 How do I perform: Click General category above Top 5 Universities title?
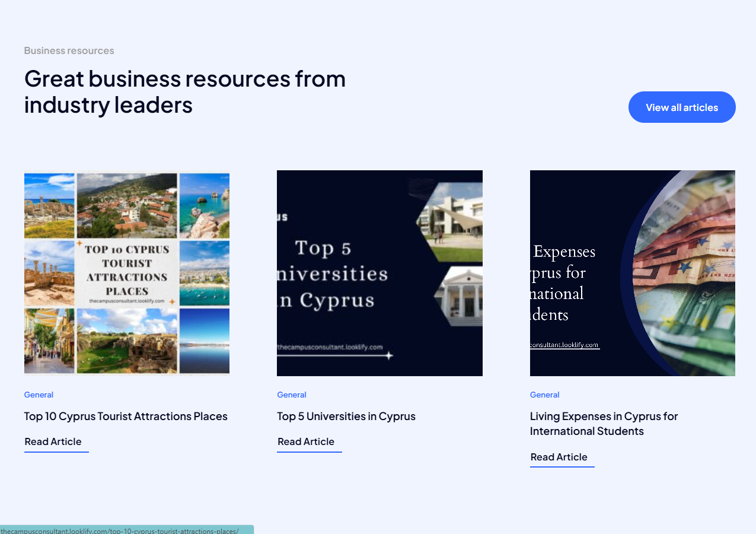tap(292, 395)
